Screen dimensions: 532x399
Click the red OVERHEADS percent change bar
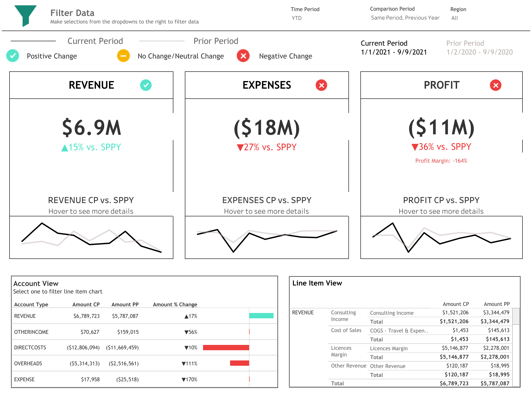pyautogui.click(x=240, y=363)
